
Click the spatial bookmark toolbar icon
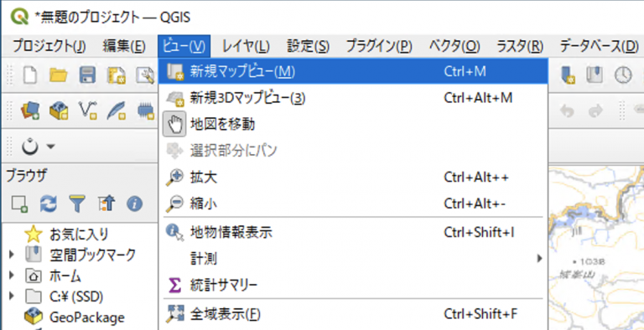click(595, 75)
